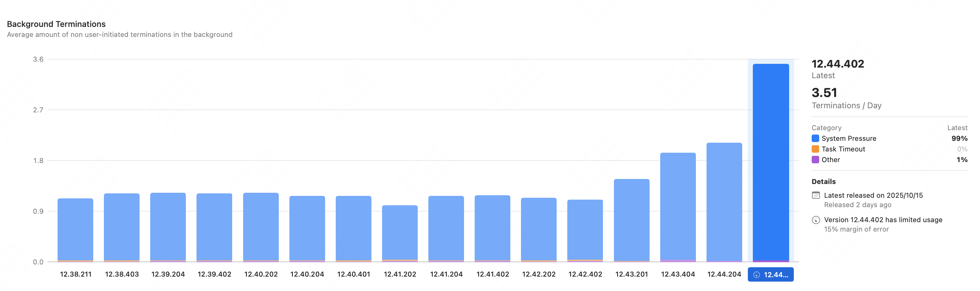This screenshot has height=291, width=980.
Task: Choose the 12.40.202 bar in chart
Action: pos(261,227)
